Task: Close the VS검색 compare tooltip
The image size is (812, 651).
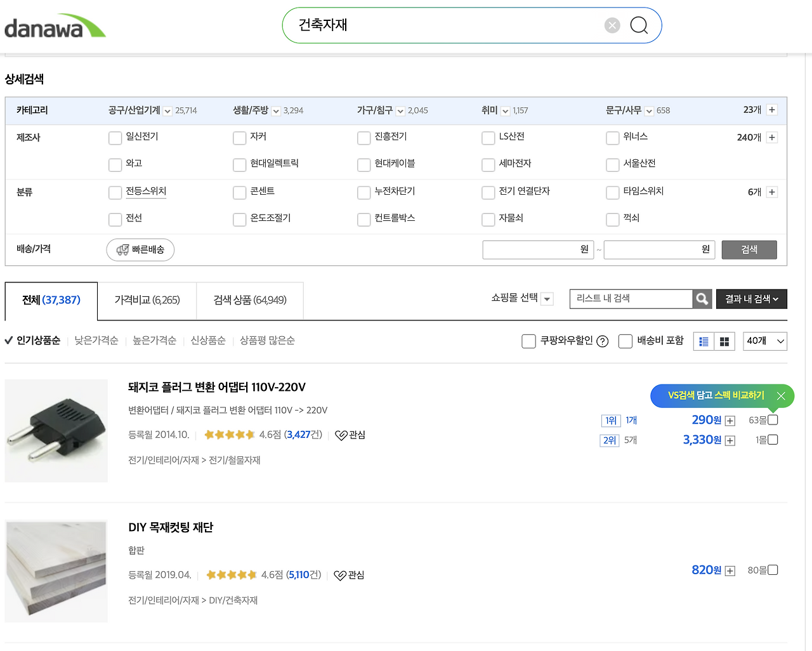Action: [781, 396]
